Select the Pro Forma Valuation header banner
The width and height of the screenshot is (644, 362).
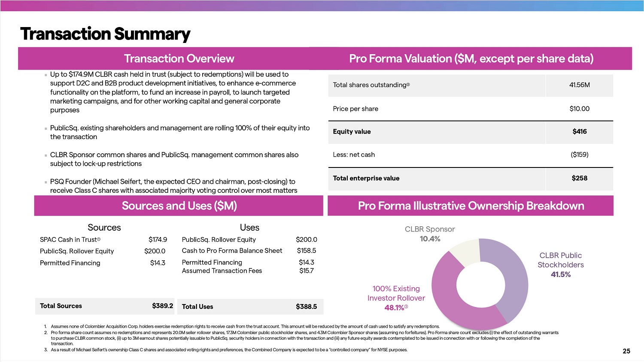(x=471, y=58)
